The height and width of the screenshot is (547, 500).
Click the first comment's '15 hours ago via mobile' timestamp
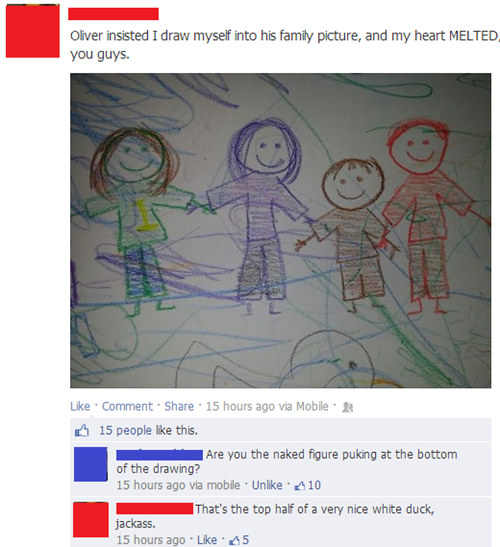(x=178, y=485)
